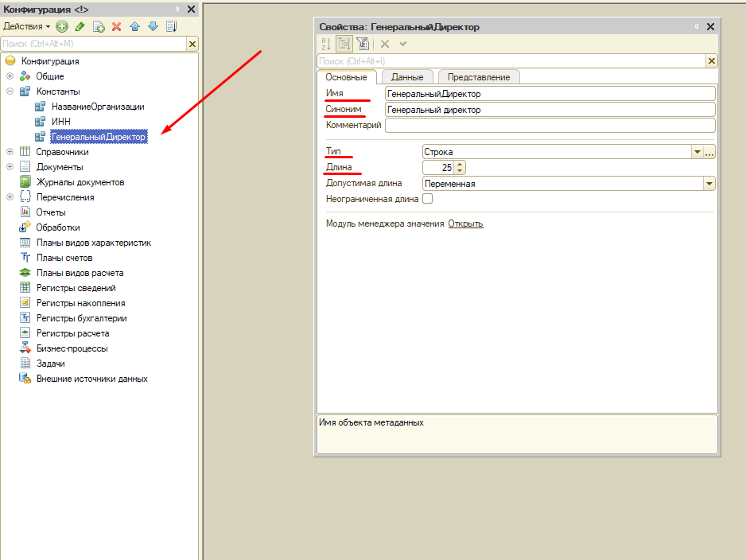746x560 pixels.
Task: Click the Документы icon in tree
Action: [25, 167]
